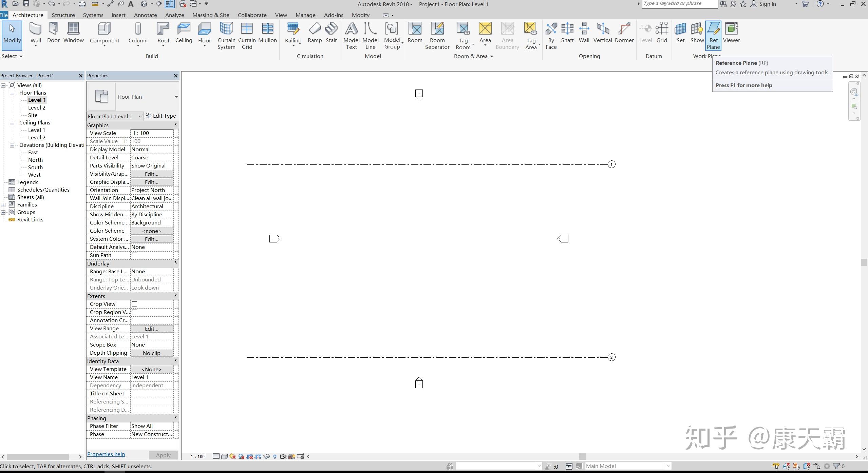
Task: Click the View Range Edit button
Action: [151, 329]
